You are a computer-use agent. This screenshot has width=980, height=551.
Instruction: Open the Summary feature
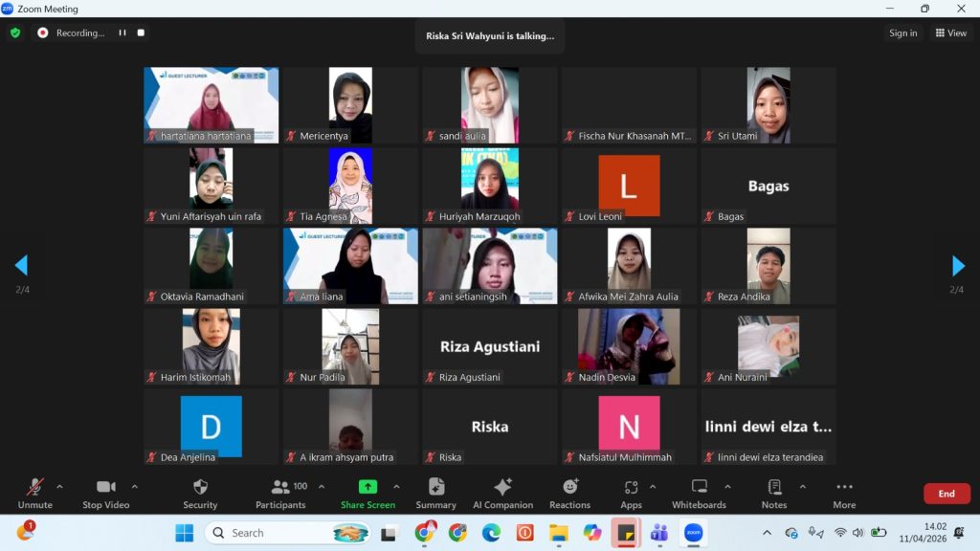coord(435,494)
